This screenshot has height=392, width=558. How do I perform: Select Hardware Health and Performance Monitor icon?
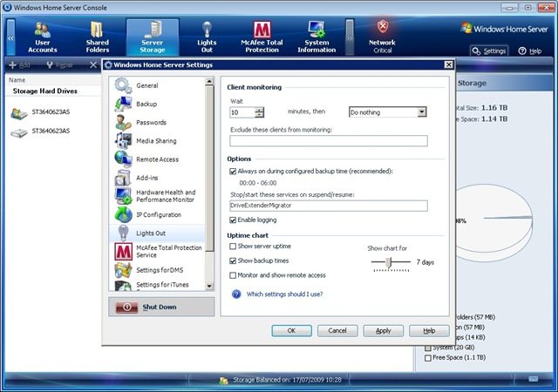123,196
